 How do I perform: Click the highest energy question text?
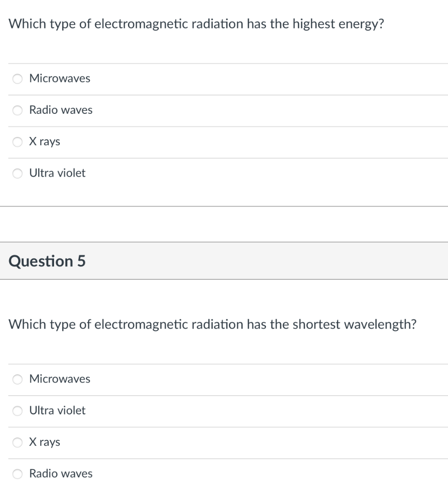point(196,23)
